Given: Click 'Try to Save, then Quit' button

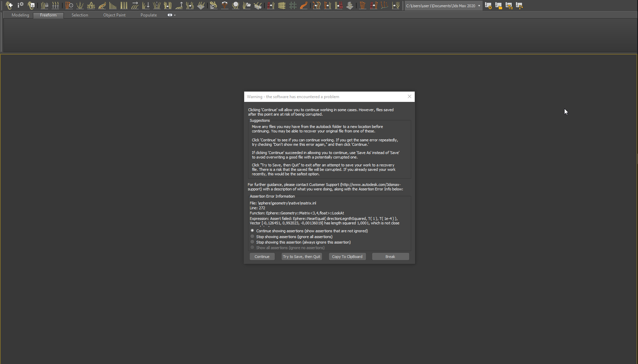Looking at the screenshot, I should [x=302, y=257].
